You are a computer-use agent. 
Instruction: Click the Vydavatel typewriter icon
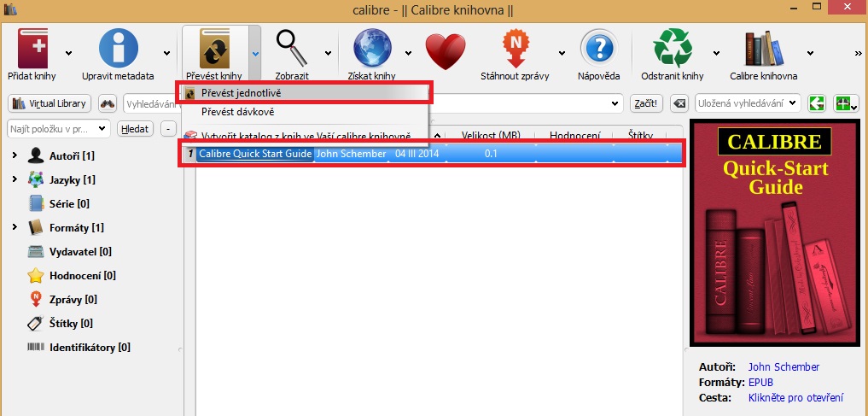point(36,251)
